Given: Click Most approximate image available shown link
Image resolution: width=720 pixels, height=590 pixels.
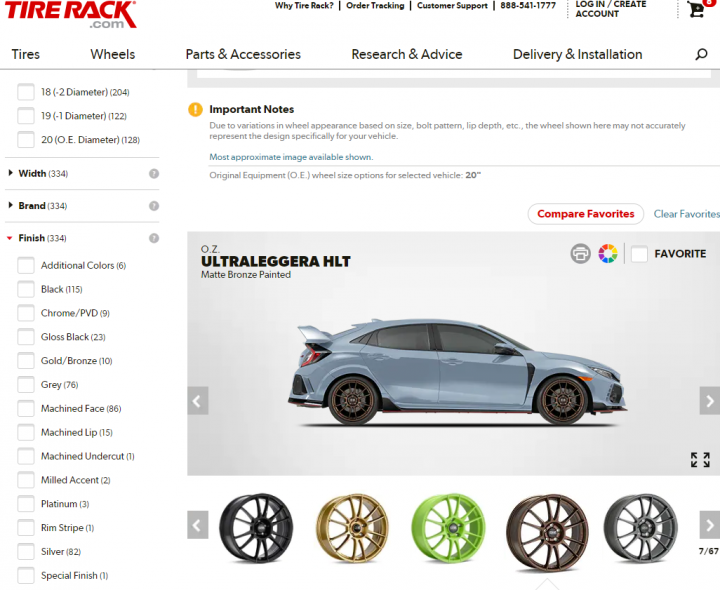Looking at the screenshot, I should coord(291,157).
